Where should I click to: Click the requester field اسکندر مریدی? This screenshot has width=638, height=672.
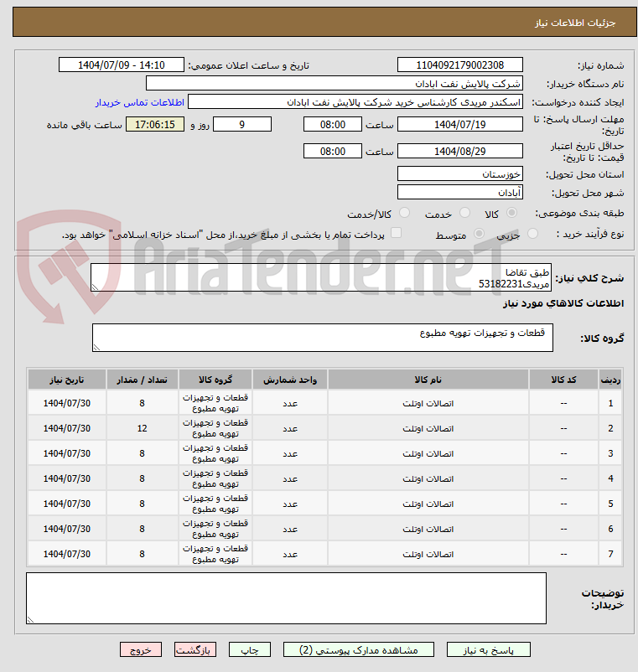(x=355, y=102)
